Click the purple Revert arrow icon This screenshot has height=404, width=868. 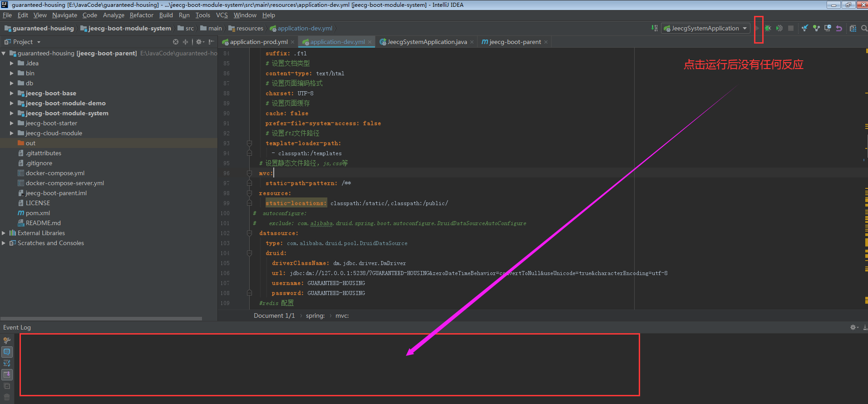point(839,28)
